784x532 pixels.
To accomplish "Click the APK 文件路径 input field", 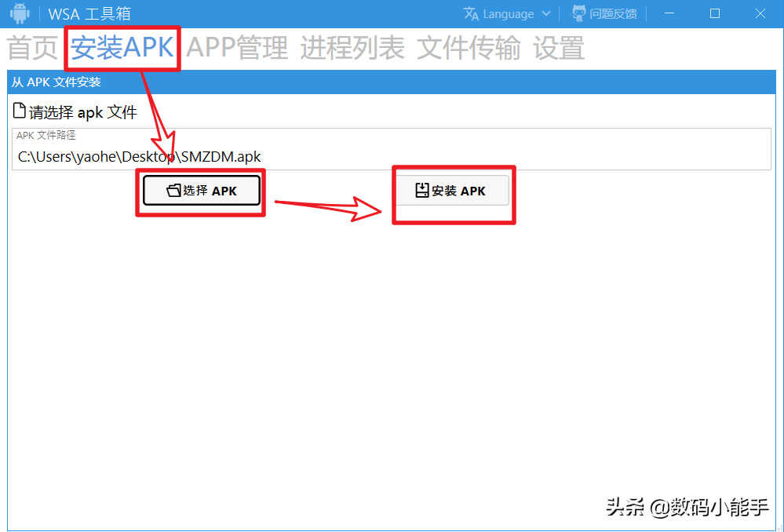I will (392, 150).
